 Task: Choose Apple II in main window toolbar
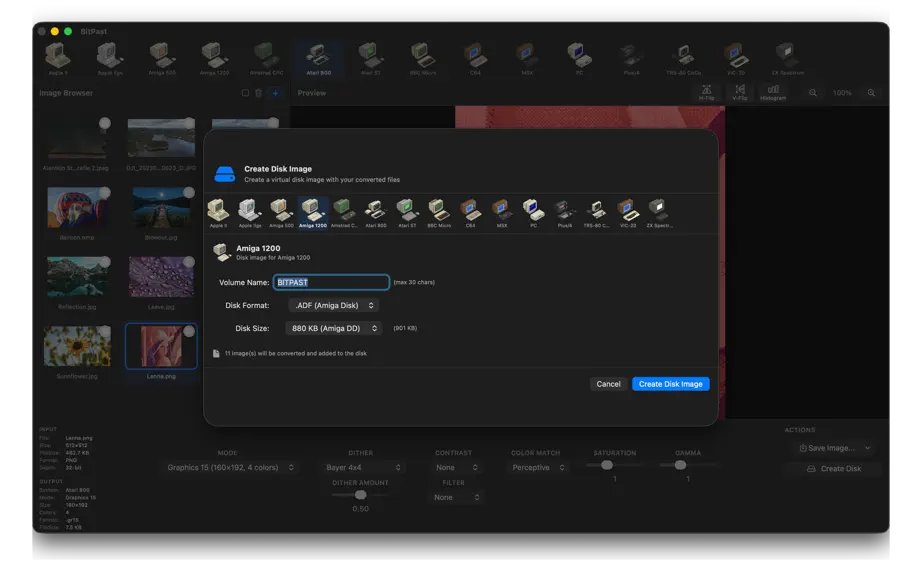click(x=58, y=59)
